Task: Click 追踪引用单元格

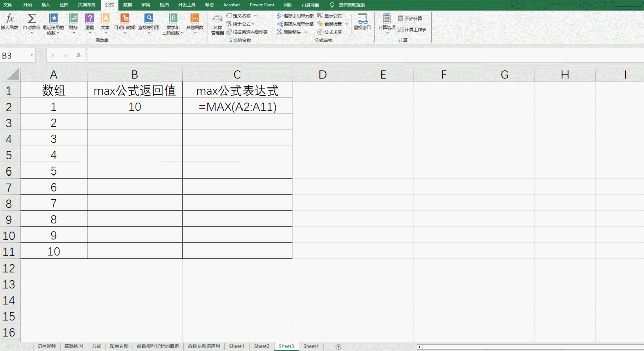Action: (295, 16)
